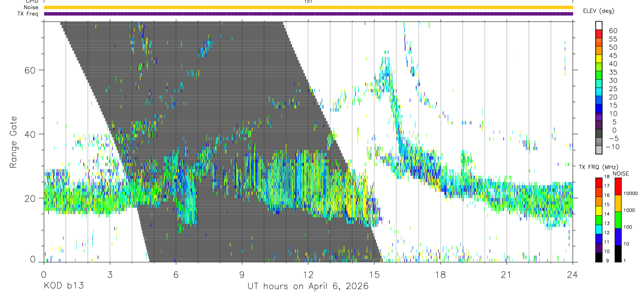The image size is (644, 297).
Task: Click the 35 label on ELEV colorbar
Action: coord(613,72)
